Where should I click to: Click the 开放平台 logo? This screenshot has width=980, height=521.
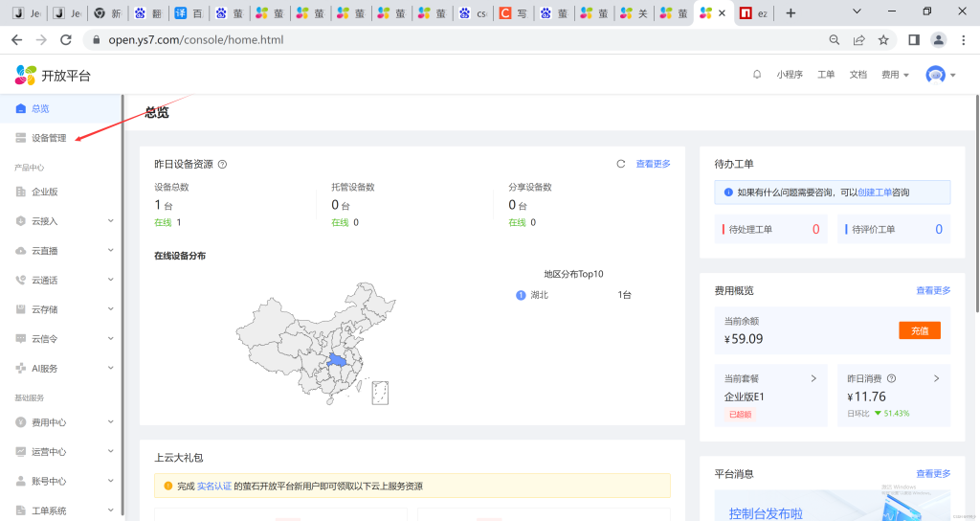(x=53, y=75)
